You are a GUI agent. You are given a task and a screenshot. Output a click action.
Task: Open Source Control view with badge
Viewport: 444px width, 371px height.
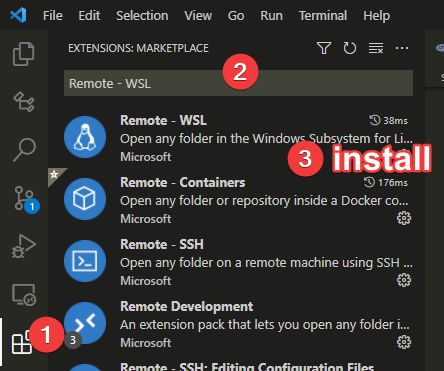pyautogui.click(x=26, y=199)
